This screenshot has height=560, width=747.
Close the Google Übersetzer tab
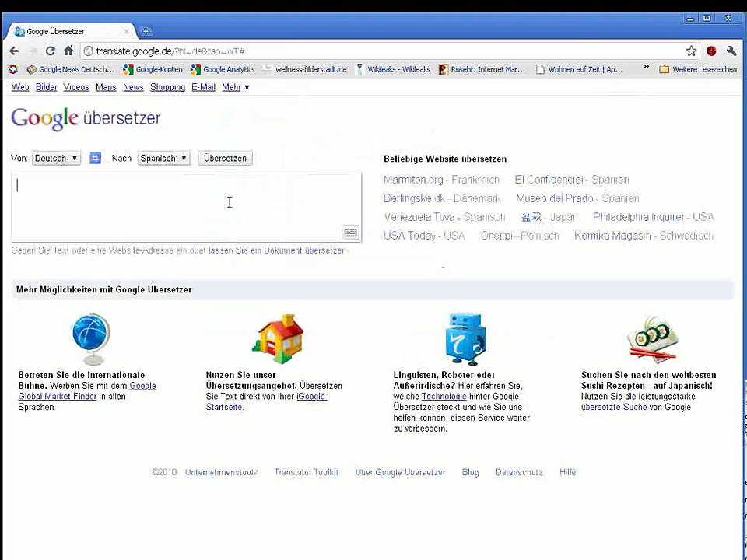pos(126,31)
